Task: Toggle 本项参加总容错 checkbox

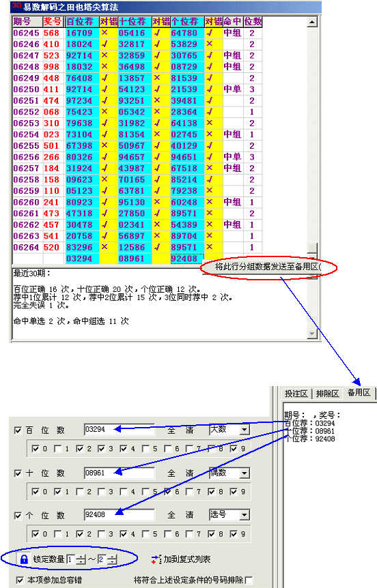Action: coord(20,580)
